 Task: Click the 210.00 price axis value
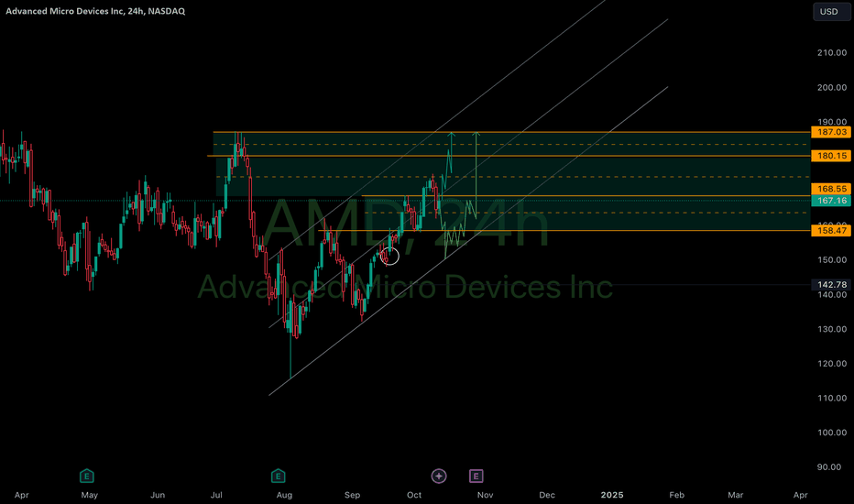coord(832,53)
